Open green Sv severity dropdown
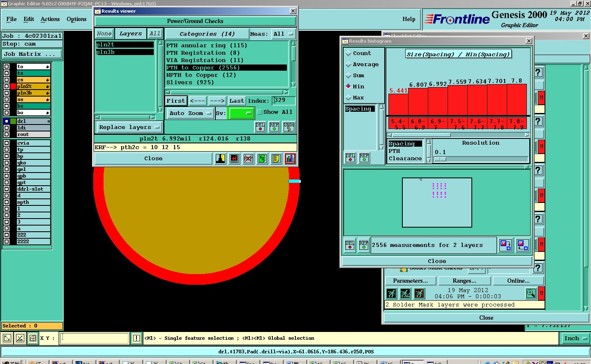This screenshot has height=364, width=591. click(x=242, y=113)
